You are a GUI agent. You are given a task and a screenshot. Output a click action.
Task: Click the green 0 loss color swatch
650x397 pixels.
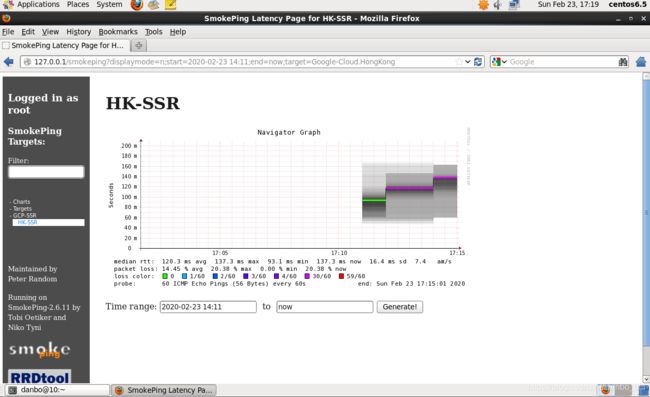coord(165,276)
